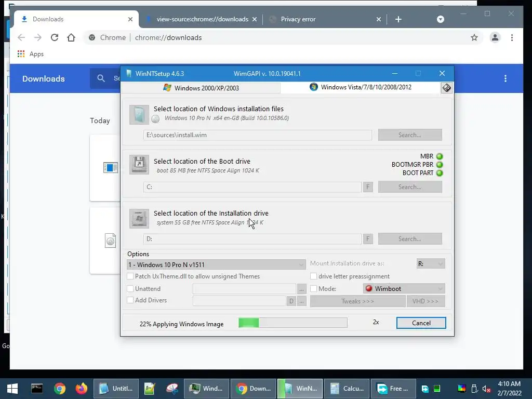Open Downloads page more actions menu
The width and height of the screenshot is (532, 399).
(x=506, y=79)
